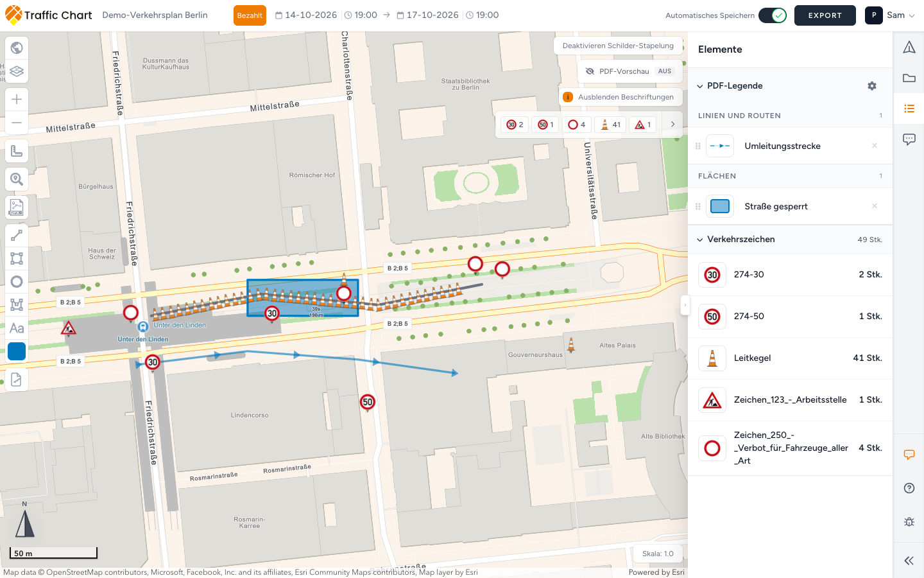Toggle PDF-Vorschau AUS switch
Image resolution: width=924 pixels, height=578 pixels.
click(x=665, y=71)
